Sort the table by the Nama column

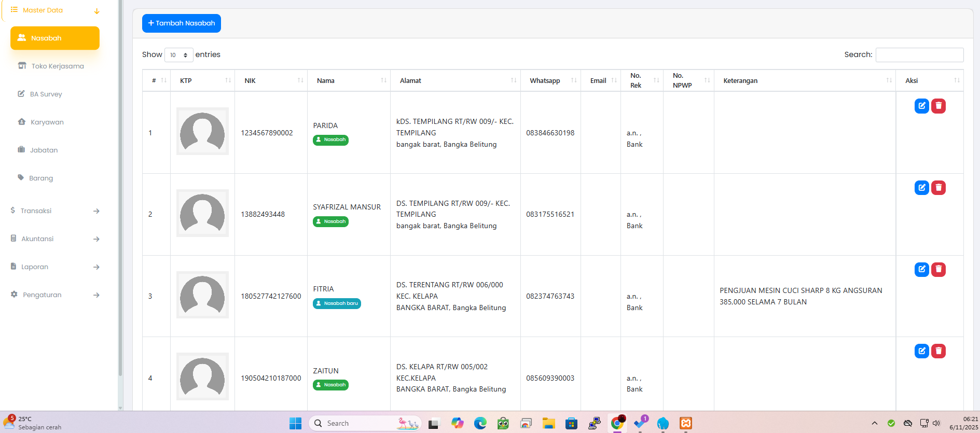click(349, 80)
